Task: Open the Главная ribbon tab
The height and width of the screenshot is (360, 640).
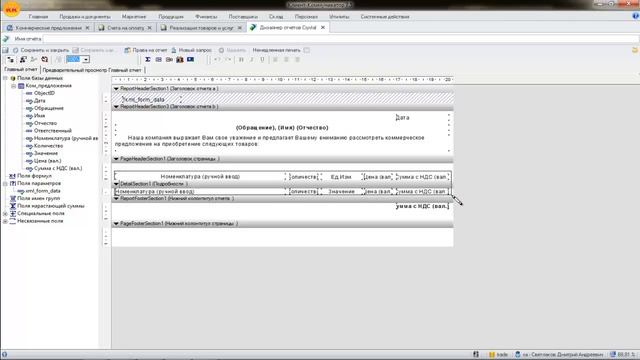Action: pyautogui.click(x=38, y=17)
